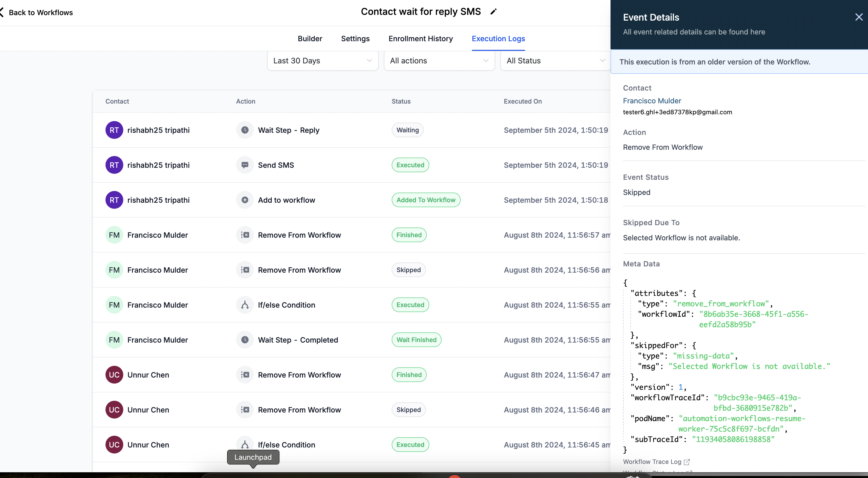The width and height of the screenshot is (868, 478).
Task: Click the Workflow Trace Log external link icon
Action: click(687, 462)
